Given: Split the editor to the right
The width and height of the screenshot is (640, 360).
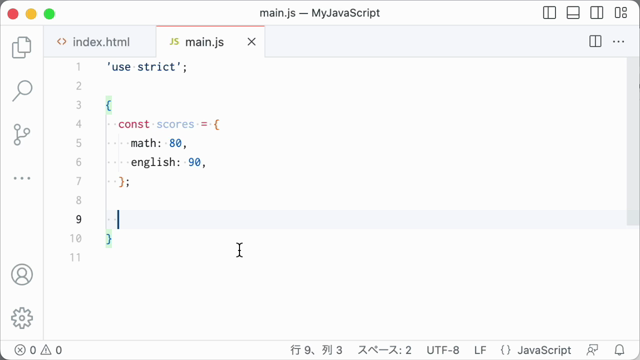Looking at the screenshot, I should pyautogui.click(x=595, y=41).
